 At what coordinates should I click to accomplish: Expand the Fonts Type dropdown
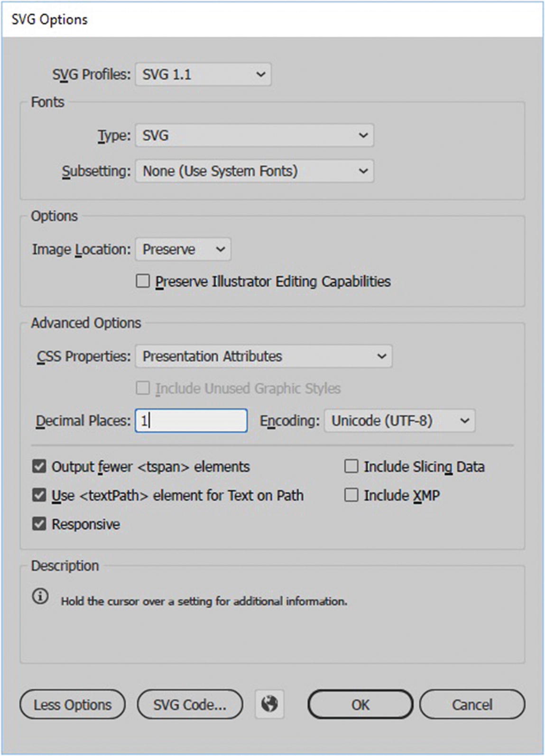(255, 136)
